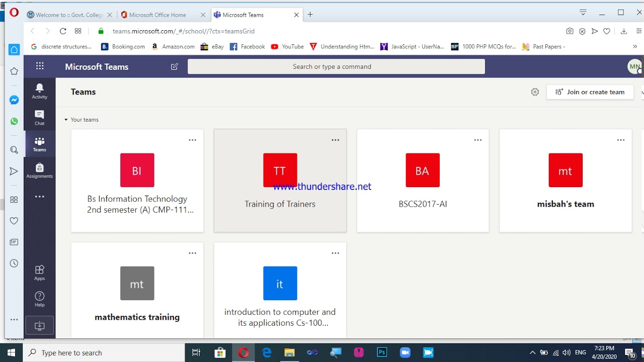Open the Teams app launcher grid
The image size is (644, 362).
point(40,66)
